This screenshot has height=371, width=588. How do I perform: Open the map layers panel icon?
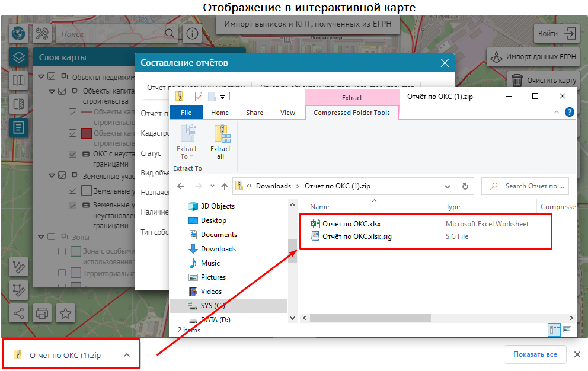tap(19, 57)
